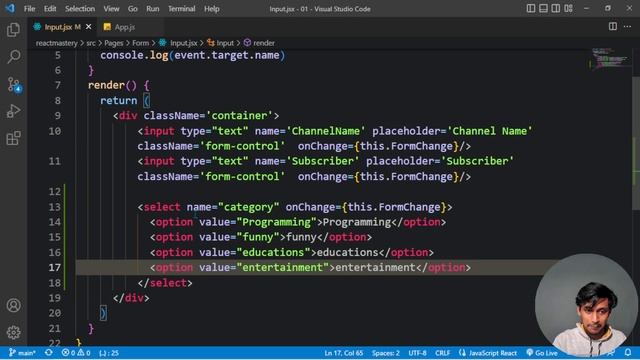Image resolution: width=640 pixels, height=360 pixels.
Task: Open the Explorer view in activity bar
Action: point(13,30)
